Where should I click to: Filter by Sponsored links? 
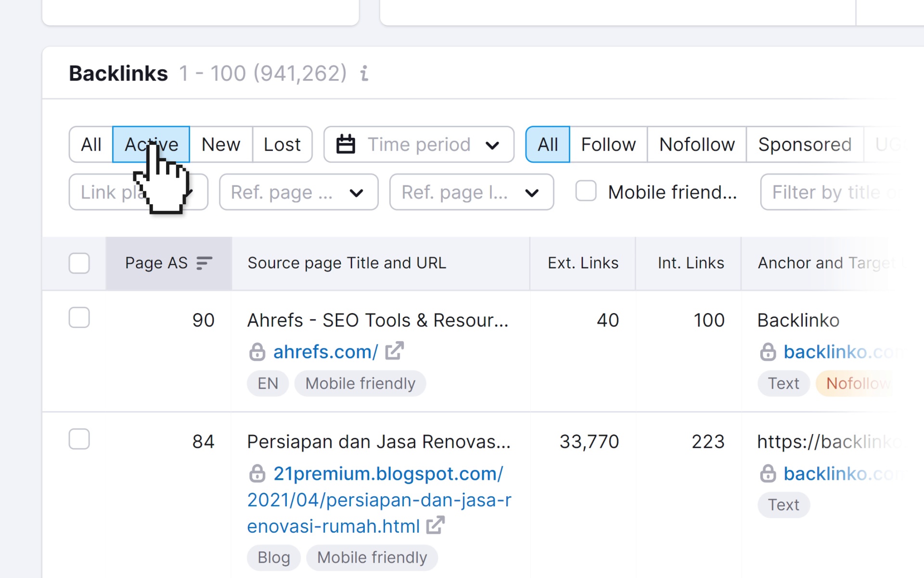tap(805, 144)
